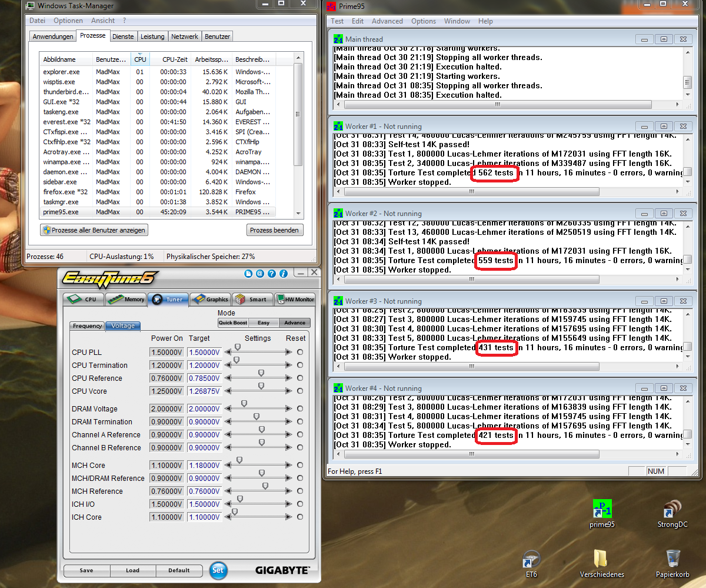Screen dimensions: 706x588
Task: Open the Ansicht menu in Task-Manager
Action: (103, 21)
